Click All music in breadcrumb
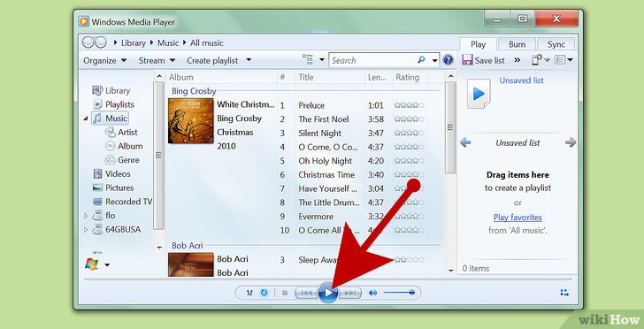Screen dimensions: 644x329 pyautogui.click(x=207, y=42)
